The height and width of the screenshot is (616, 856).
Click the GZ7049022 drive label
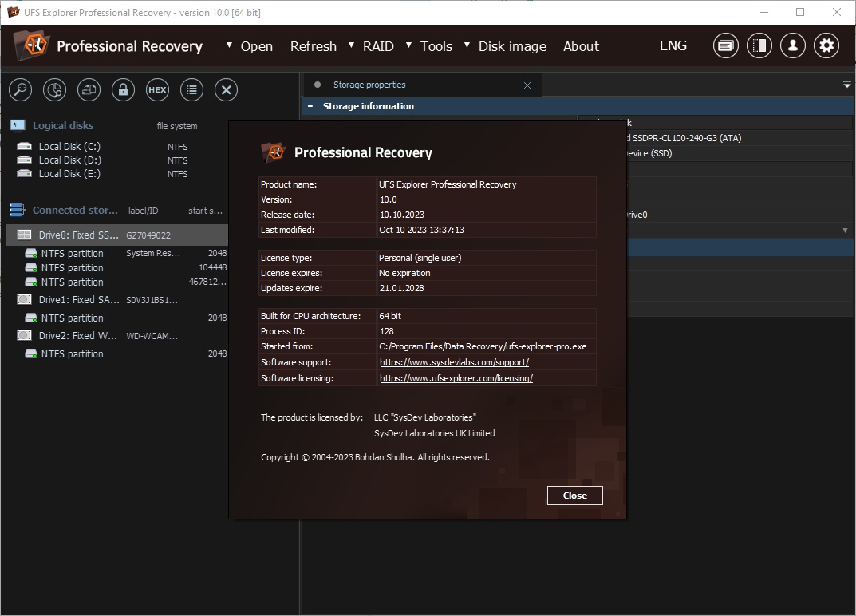point(148,235)
